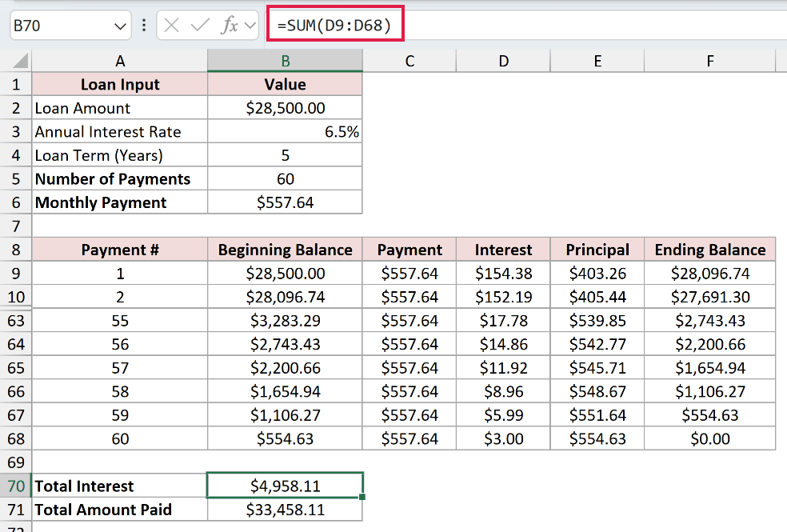Image resolution: width=787 pixels, height=532 pixels.
Task: Select column C header
Action: [409, 61]
